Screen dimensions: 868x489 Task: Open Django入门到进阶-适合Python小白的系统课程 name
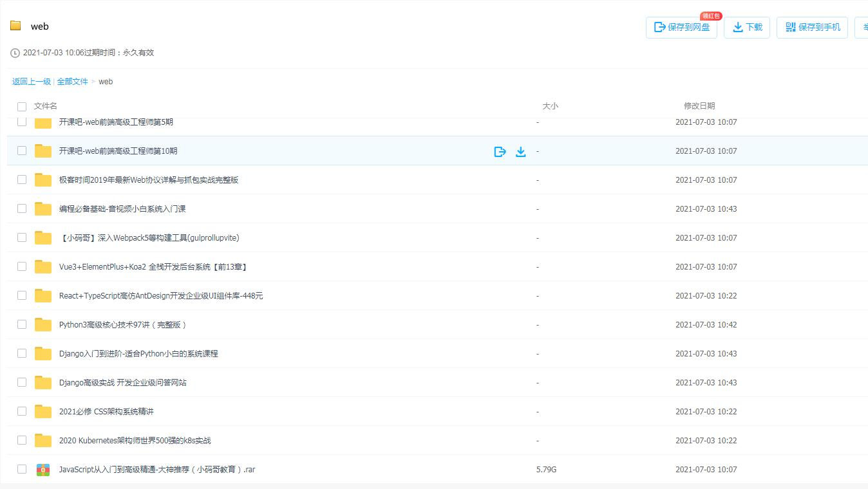(x=138, y=354)
